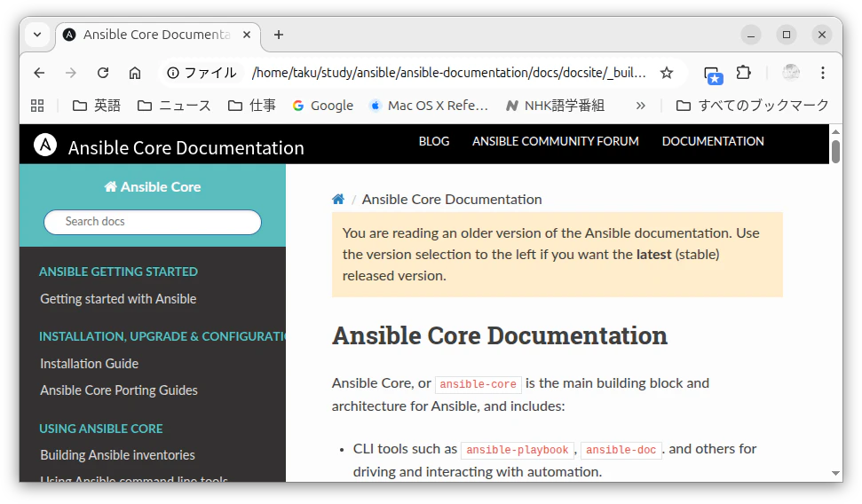The width and height of the screenshot is (862, 504).
Task: Click the ansible-doc code literal
Action: [x=621, y=450]
